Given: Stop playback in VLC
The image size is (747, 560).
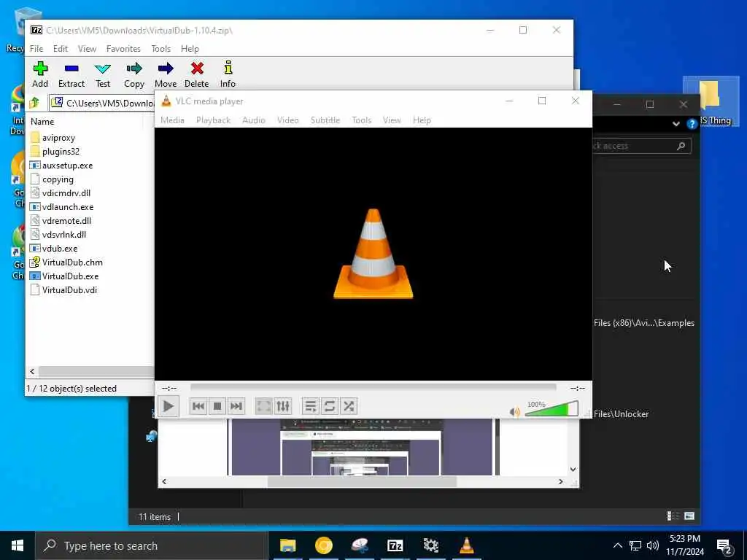Looking at the screenshot, I should pos(217,406).
